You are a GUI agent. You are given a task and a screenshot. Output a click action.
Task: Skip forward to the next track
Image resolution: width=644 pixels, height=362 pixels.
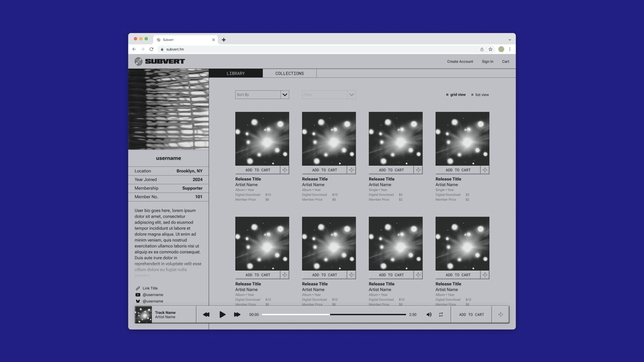(x=237, y=314)
